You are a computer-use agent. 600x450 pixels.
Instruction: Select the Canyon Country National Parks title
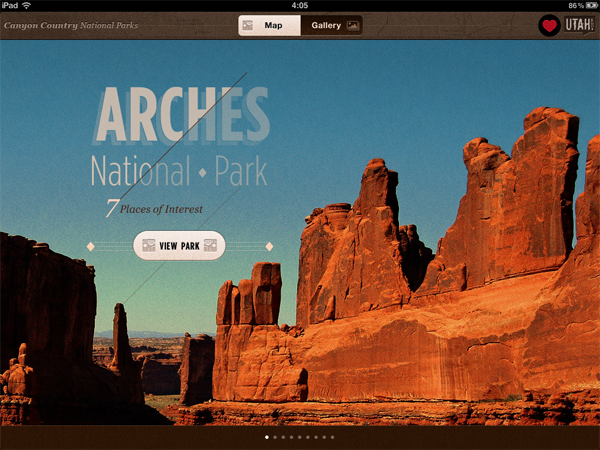coord(71,26)
